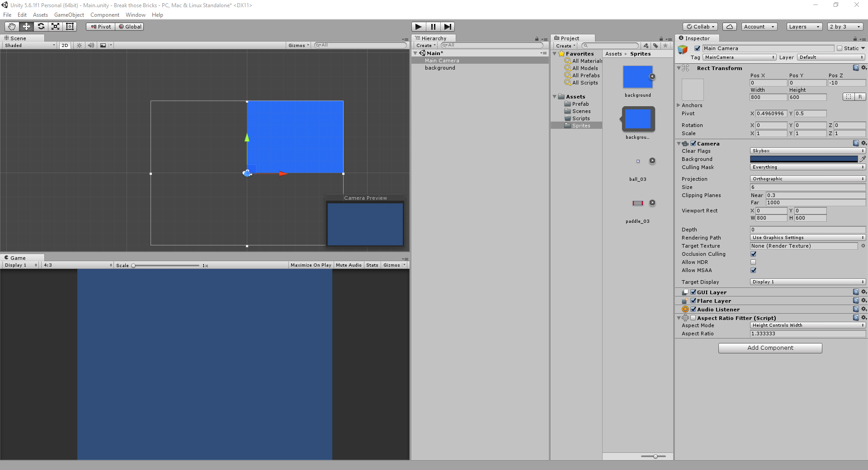Open the Tag MainCamera dropdown
Viewport: 868px width, 470px height.
739,57
